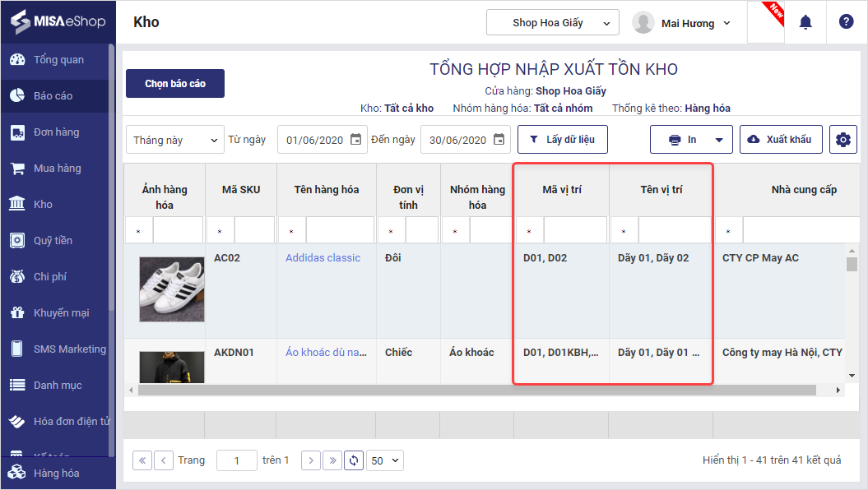The image size is (868, 490).
Task: Open the Addidas classic product link
Action: (323, 257)
